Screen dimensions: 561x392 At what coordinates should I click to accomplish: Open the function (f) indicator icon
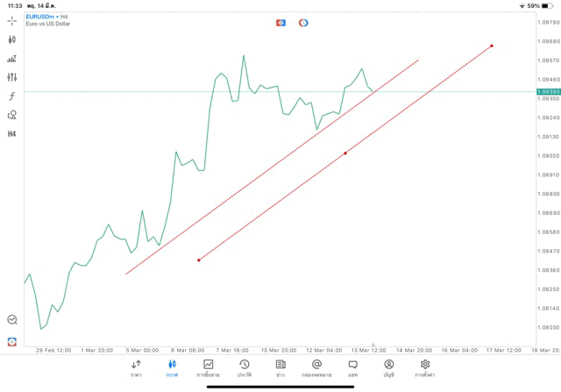coord(12,96)
